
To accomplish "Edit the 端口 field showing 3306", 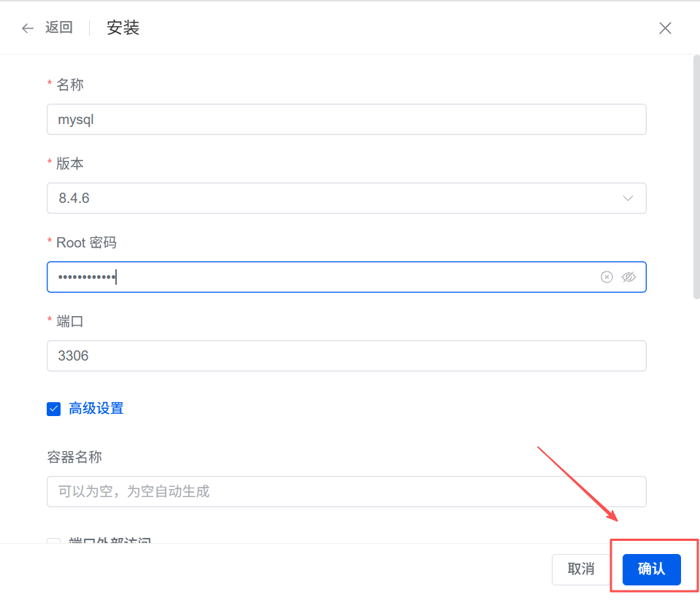I will (x=347, y=355).
